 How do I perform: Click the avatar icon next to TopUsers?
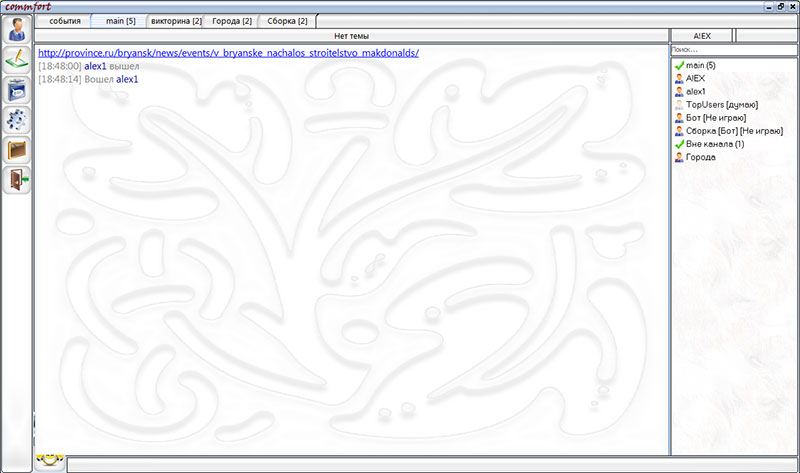tap(678, 105)
